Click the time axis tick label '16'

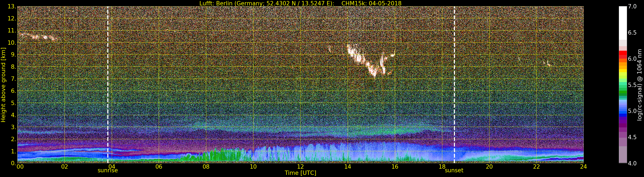(x=395, y=167)
